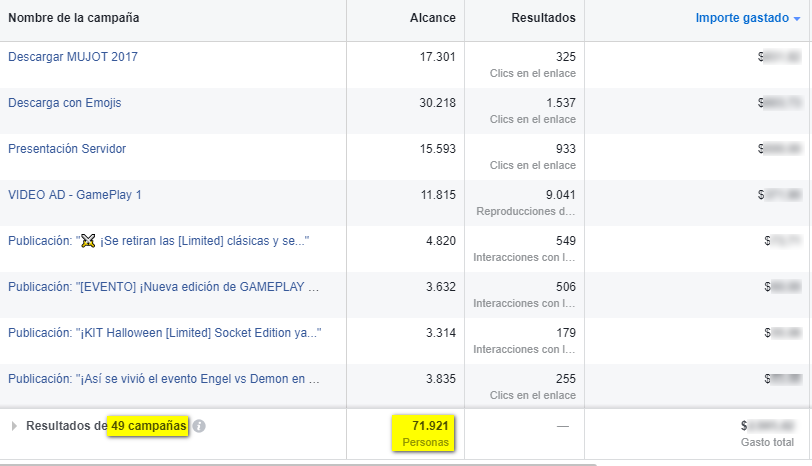Click the horizontal scrollbar below the table
This screenshot has width=812, height=466.
pyautogui.click(x=298, y=463)
